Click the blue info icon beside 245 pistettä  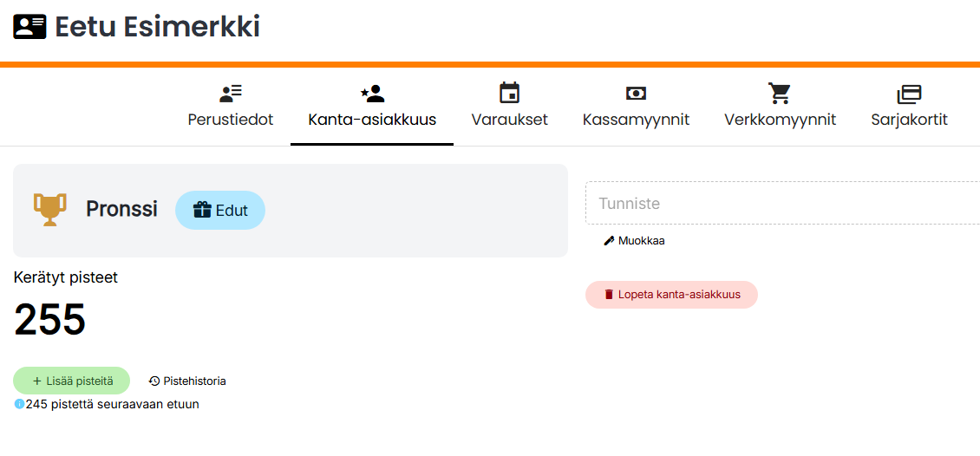19,404
